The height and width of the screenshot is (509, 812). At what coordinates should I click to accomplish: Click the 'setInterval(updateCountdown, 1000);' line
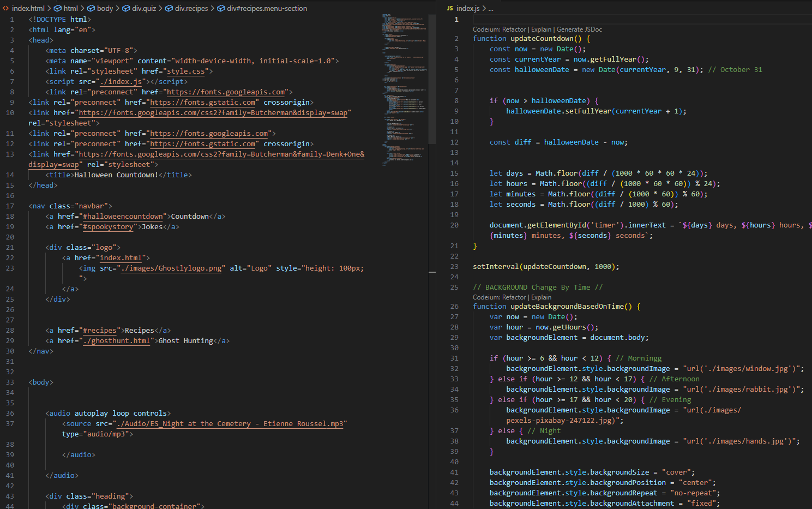click(x=546, y=267)
